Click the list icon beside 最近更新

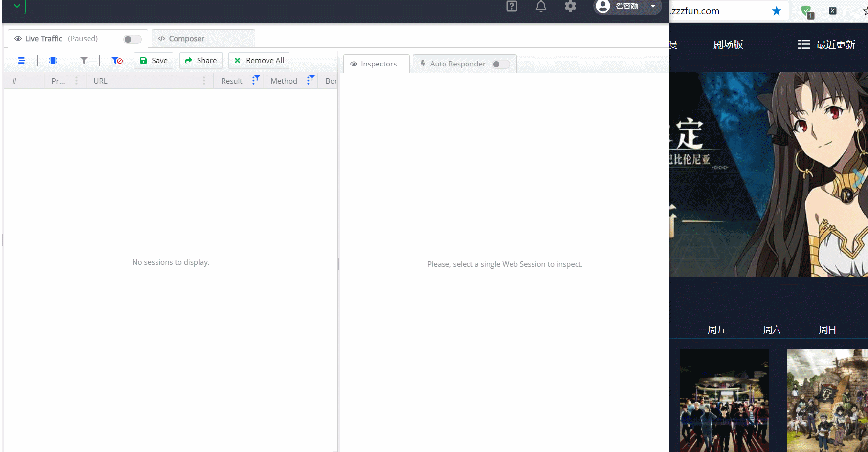[x=804, y=44]
